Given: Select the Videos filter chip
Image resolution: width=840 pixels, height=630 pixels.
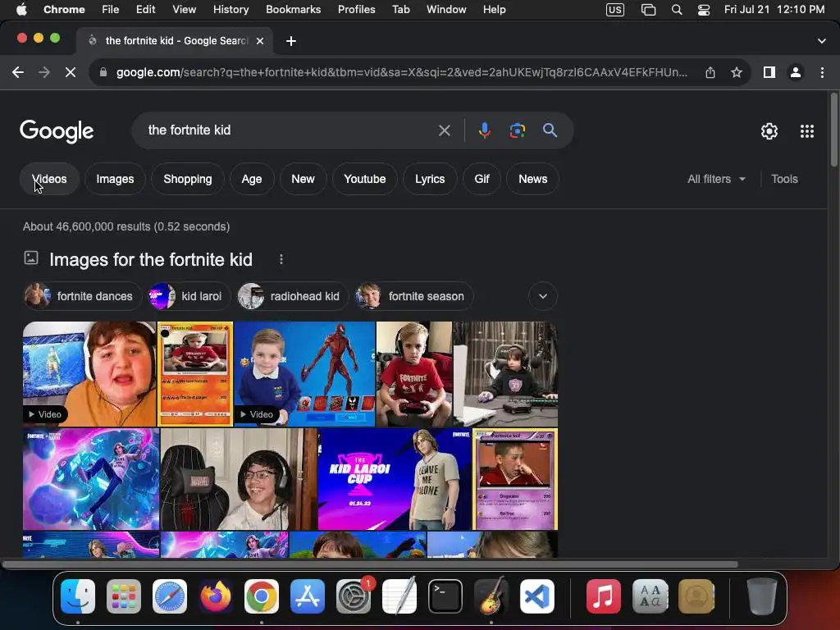Looking at the screenshot, I should pyautogui.click(x=49, y=179).
